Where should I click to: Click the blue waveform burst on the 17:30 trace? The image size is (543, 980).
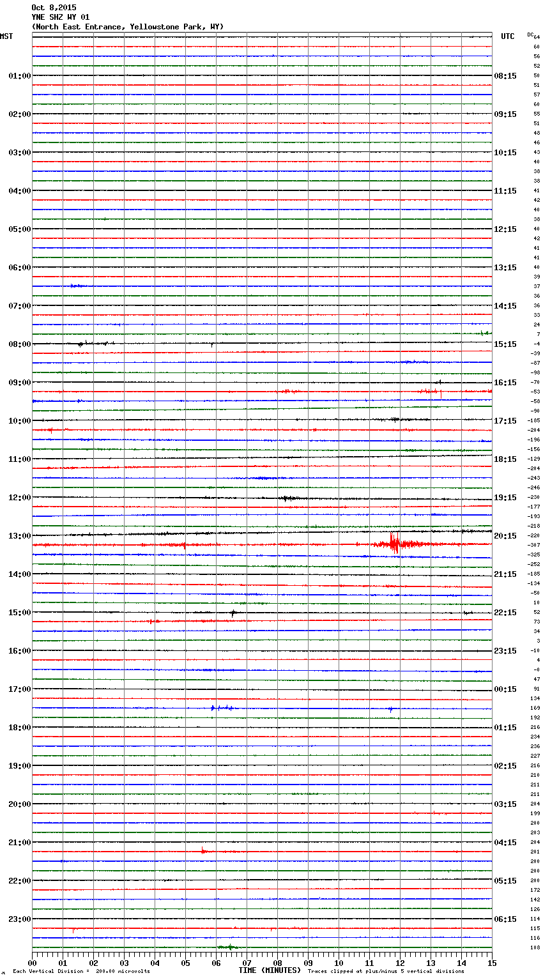pos(222,708)
